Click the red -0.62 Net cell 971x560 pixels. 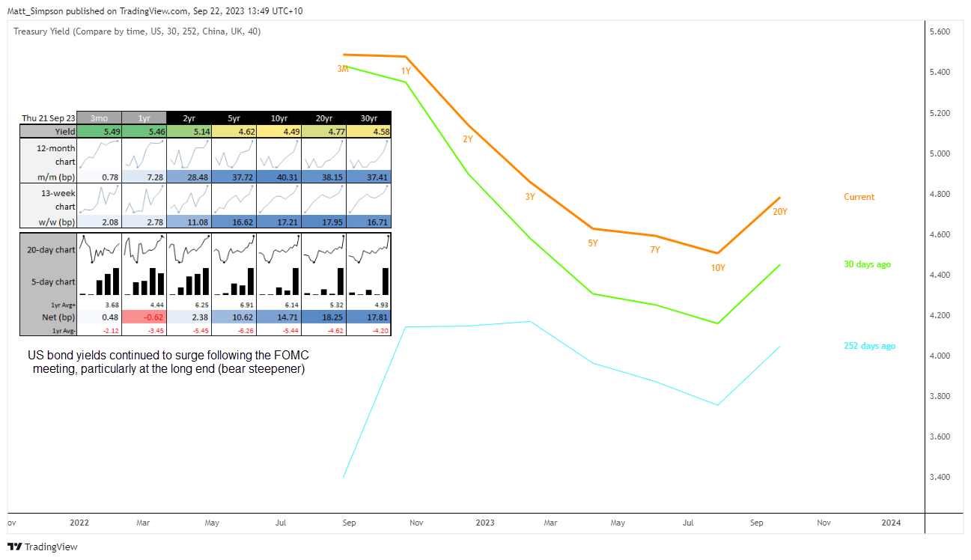(x=144, y=317)
